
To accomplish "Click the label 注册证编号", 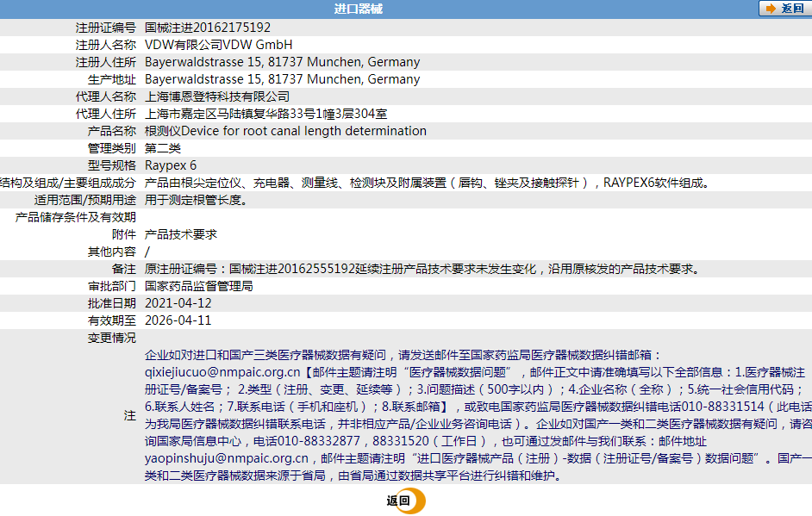I will (106, 28).
